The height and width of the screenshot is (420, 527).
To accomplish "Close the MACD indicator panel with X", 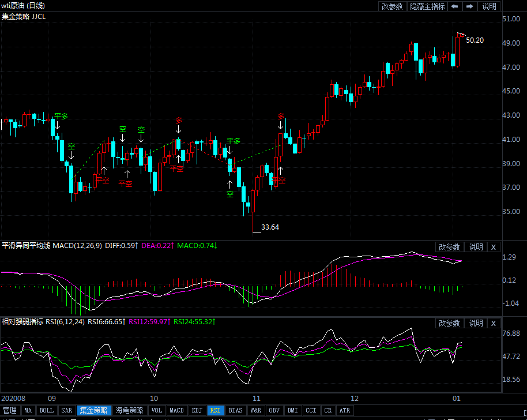I will click(493, 247).
